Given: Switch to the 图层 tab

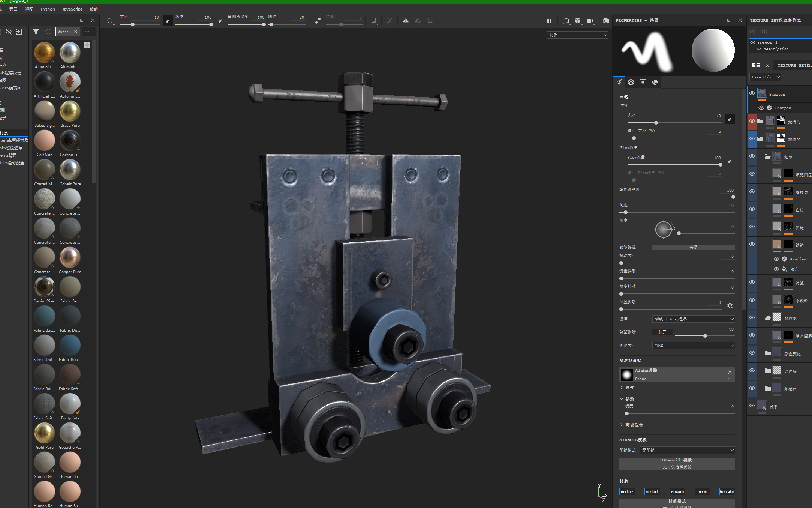Looking at the screenshot, I should coord(756,65).
